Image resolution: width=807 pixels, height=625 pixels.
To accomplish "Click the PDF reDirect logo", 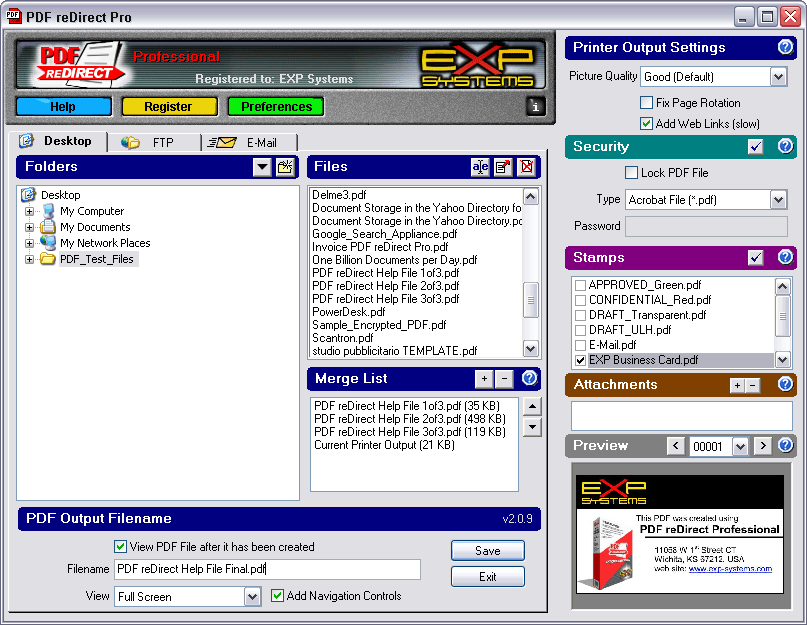I will 80,64.
